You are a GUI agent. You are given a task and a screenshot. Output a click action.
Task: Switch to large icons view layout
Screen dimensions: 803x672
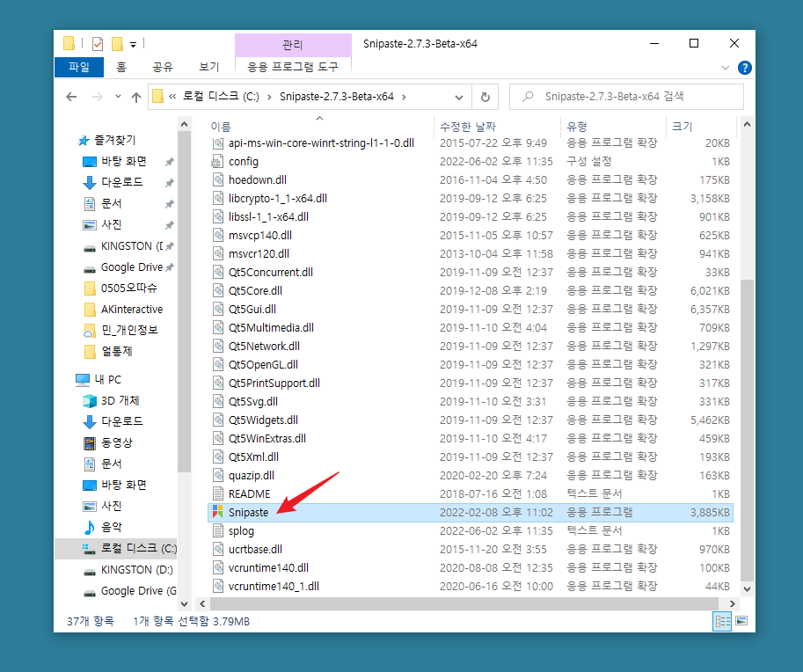pos(741,621)
